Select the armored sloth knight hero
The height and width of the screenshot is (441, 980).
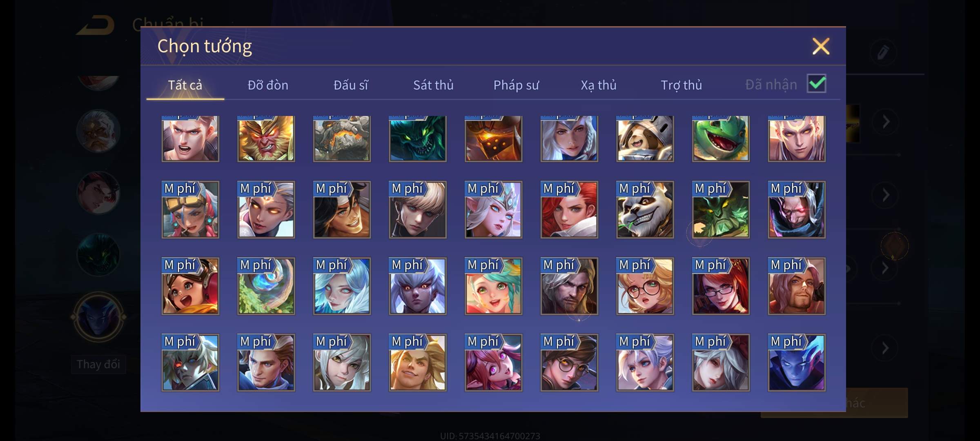645,138
